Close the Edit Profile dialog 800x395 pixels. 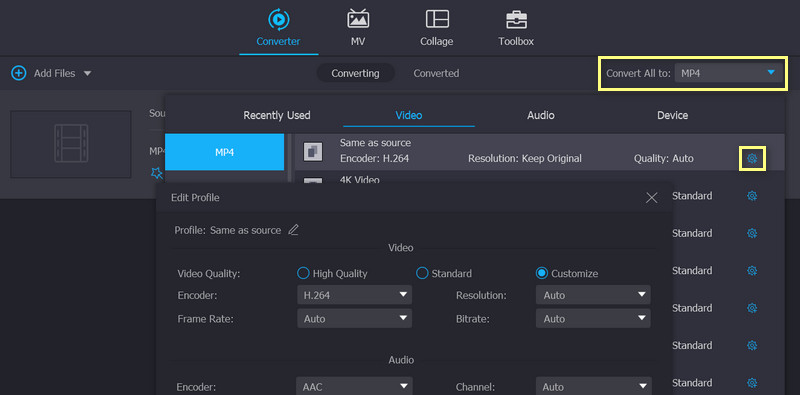(x=652, y=198)
